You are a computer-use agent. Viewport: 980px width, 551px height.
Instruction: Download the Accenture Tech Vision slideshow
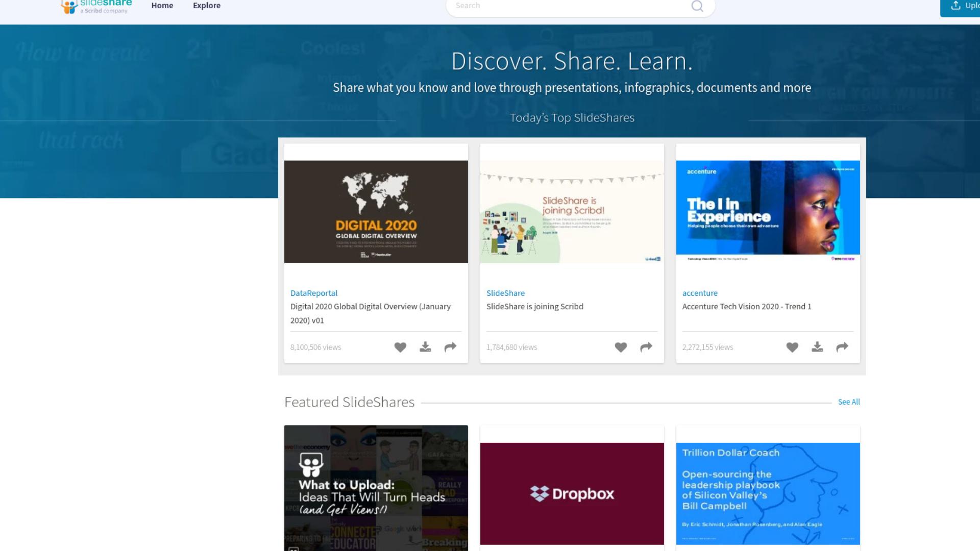(x=817, y=347)
